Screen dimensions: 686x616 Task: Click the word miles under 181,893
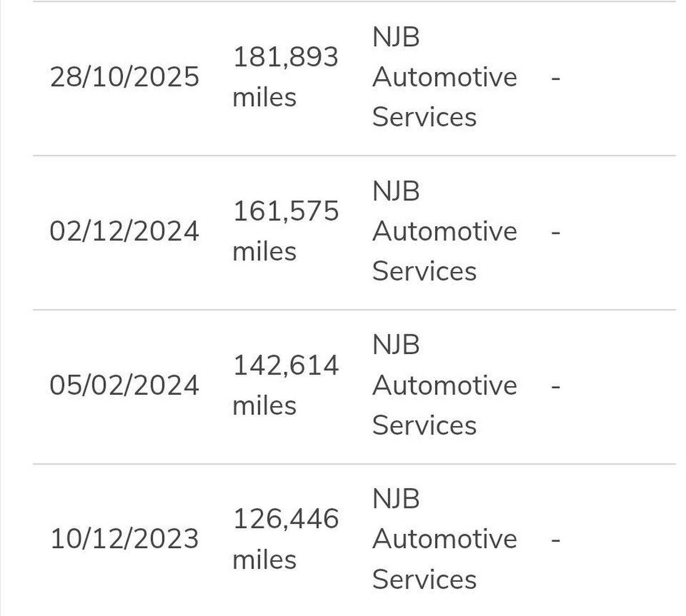pos(264,97)
